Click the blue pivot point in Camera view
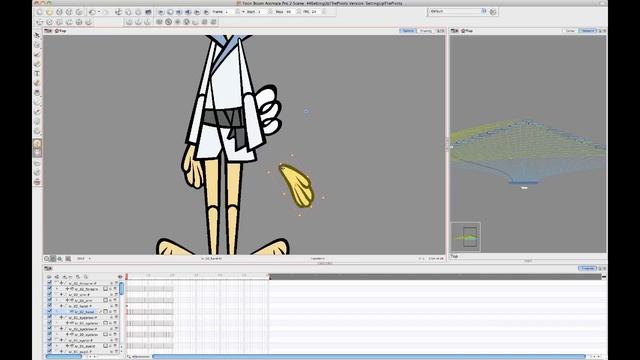 point(306,111)
